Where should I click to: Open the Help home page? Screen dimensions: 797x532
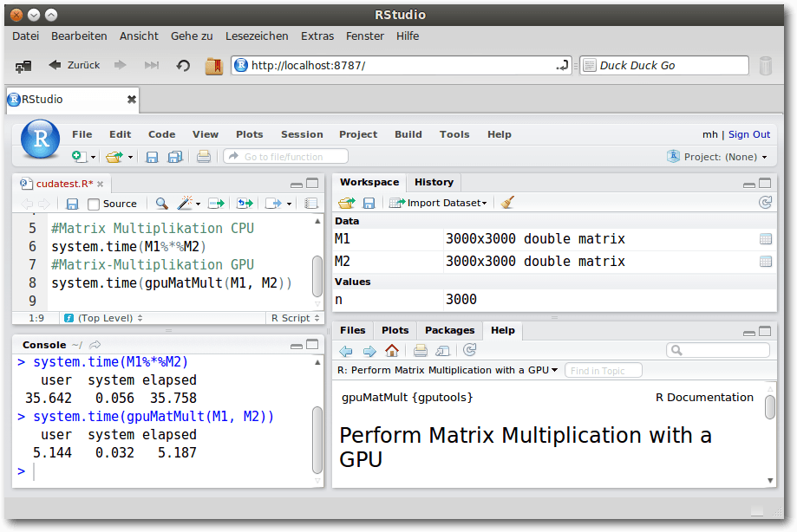(x=392, y=350)
